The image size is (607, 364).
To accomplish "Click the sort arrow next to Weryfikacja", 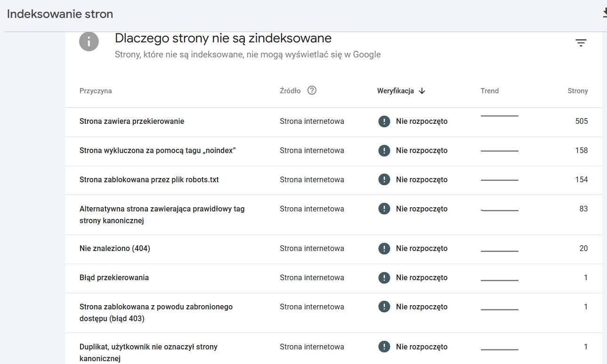I will 422,90.
